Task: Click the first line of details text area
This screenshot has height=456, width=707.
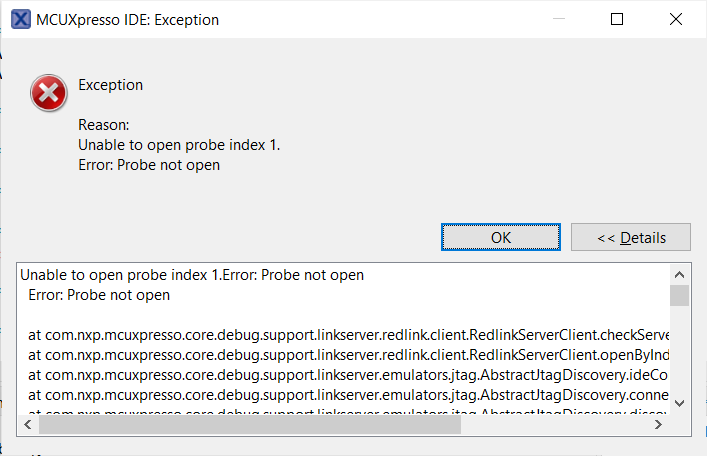Action: pos(192,275)
